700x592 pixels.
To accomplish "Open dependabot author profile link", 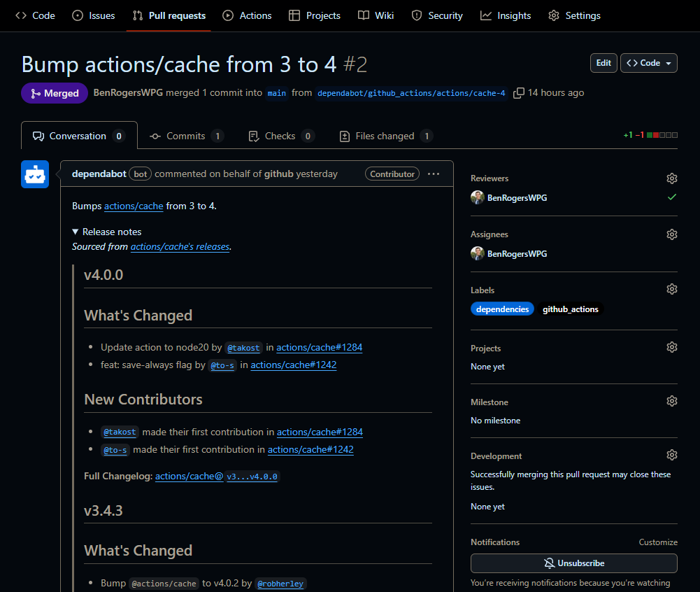I will pos(99,174).
